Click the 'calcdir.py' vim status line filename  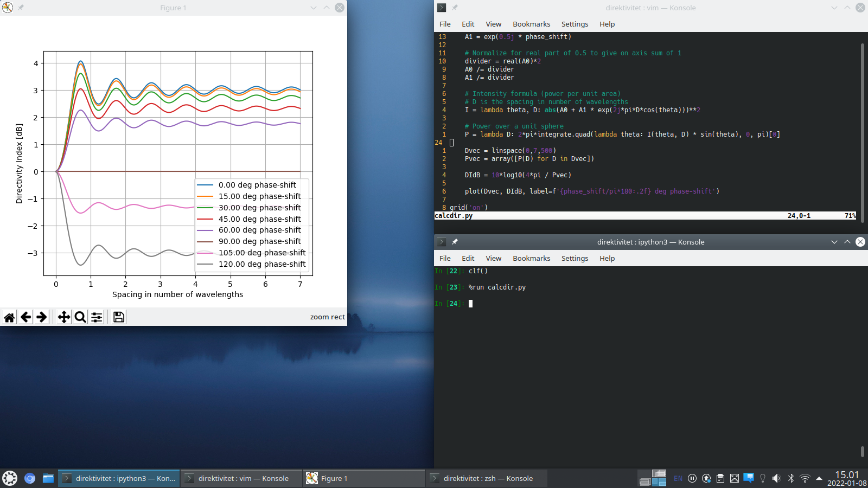point(454,216)
